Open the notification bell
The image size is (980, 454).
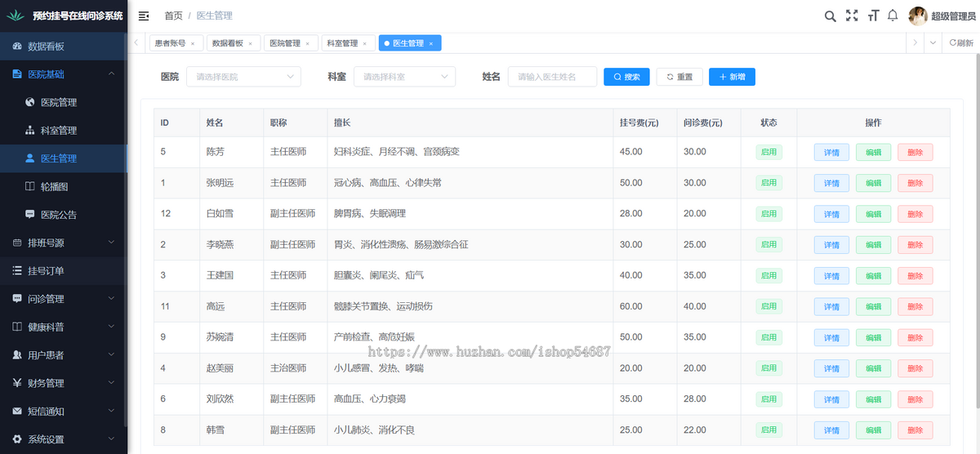(x=893, y=16)
